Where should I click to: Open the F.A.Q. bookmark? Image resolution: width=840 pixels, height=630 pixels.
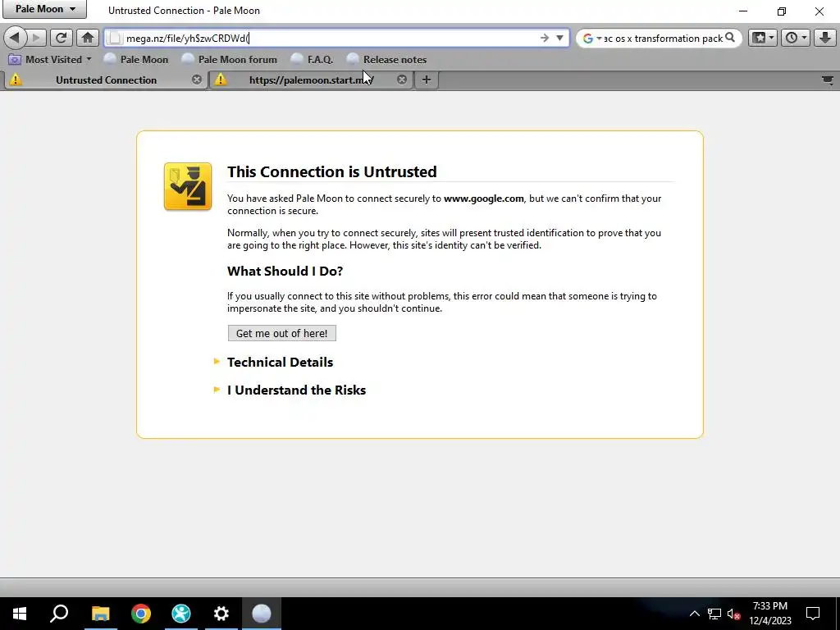click(x=312, y=59)
